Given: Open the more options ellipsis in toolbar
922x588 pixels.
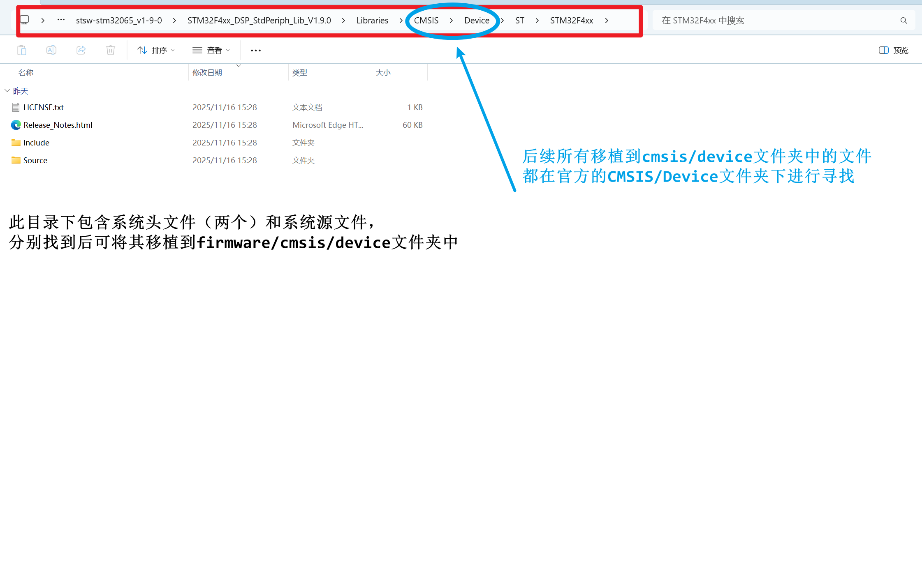Looking at the screenshot, I should point(255,51).
